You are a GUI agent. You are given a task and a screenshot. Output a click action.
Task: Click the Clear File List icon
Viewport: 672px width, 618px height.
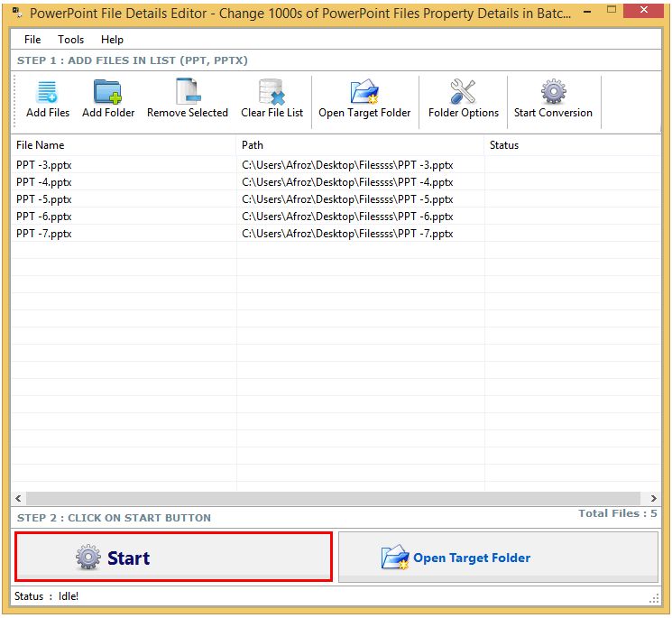pyautogui.click(x=272, y=93)
